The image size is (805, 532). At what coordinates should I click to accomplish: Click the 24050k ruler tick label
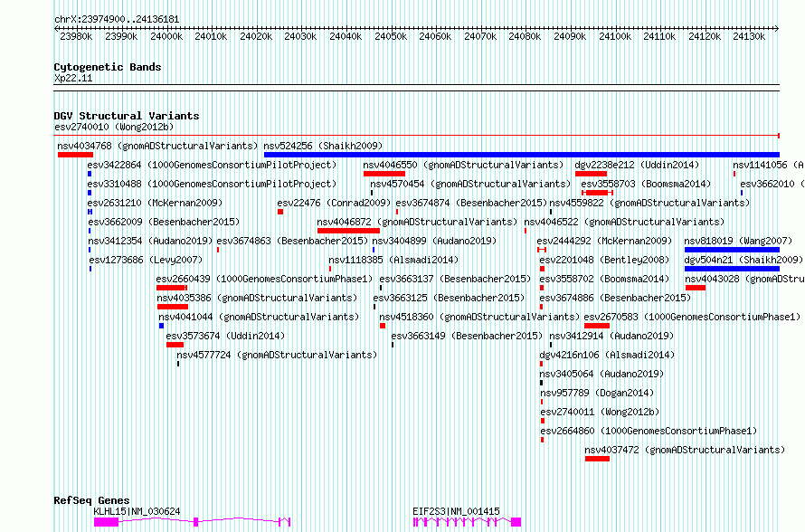[391, 36]
